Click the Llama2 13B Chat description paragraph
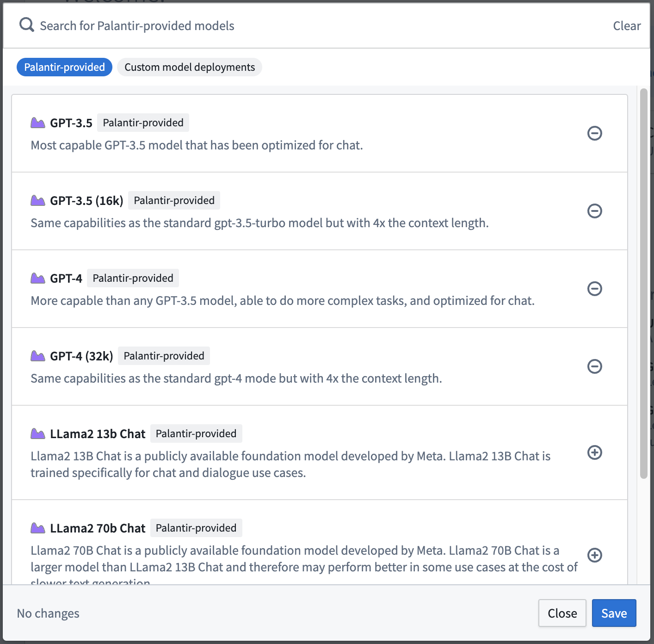This screenshot has height=644, width=654. [290, 464]
